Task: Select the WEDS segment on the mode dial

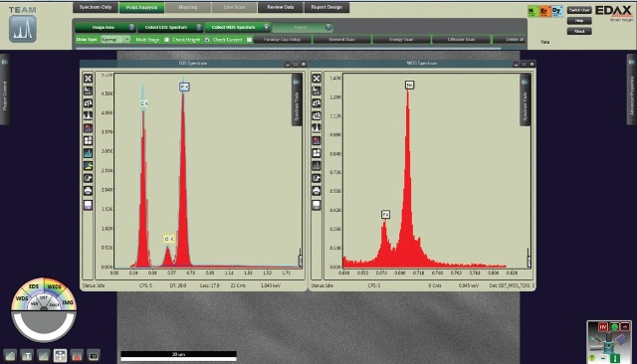Action: 55,286
